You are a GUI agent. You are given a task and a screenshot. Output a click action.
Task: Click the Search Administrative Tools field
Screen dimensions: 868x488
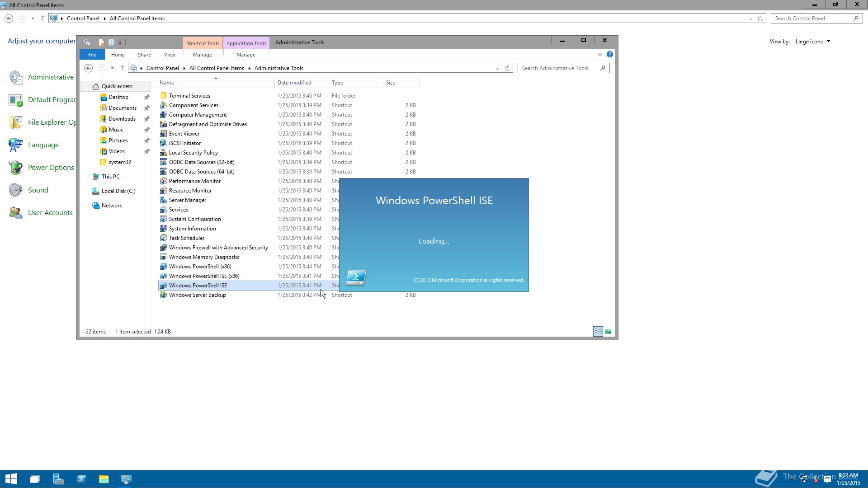[x=559, y=68]
